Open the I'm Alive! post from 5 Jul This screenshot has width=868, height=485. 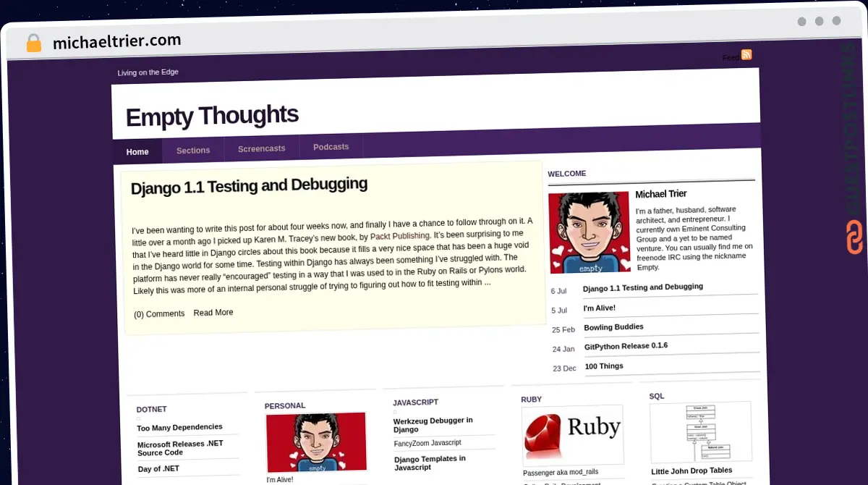[600, 308]
